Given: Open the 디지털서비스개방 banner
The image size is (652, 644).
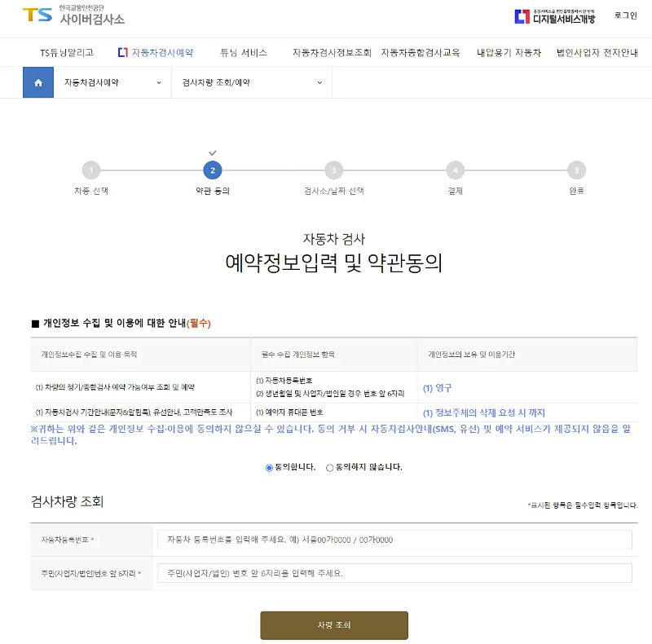Looking at the screenshot, I should pos(554,17).
